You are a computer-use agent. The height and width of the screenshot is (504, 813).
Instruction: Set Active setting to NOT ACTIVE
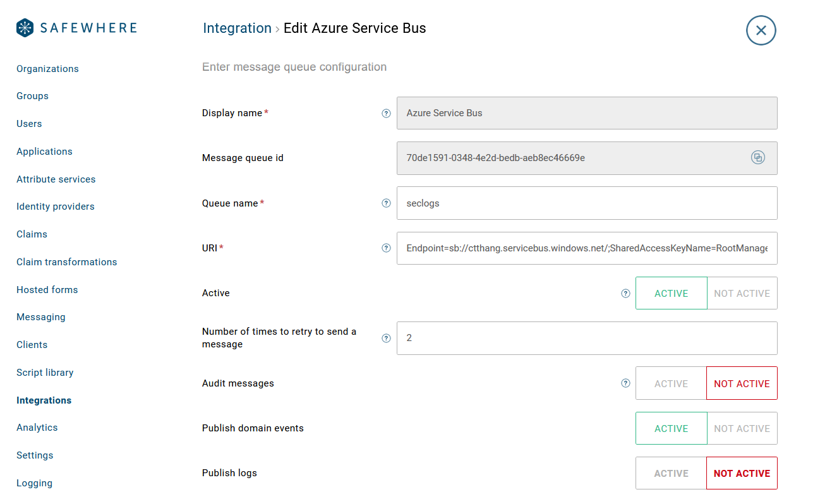(x=742, y=293)
